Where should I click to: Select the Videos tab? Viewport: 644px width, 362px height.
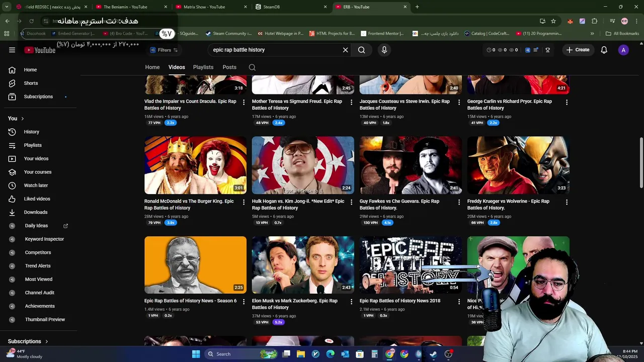point(177,67)
